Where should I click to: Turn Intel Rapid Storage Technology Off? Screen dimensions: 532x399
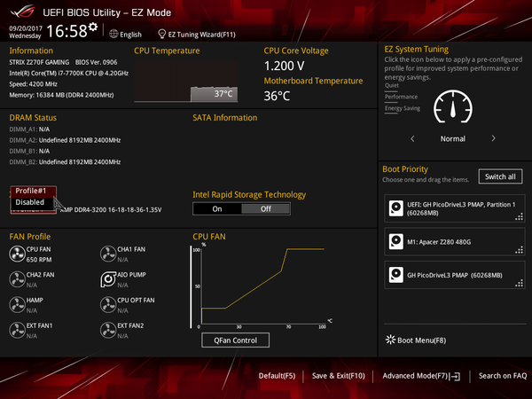click(x=266, y=209)
